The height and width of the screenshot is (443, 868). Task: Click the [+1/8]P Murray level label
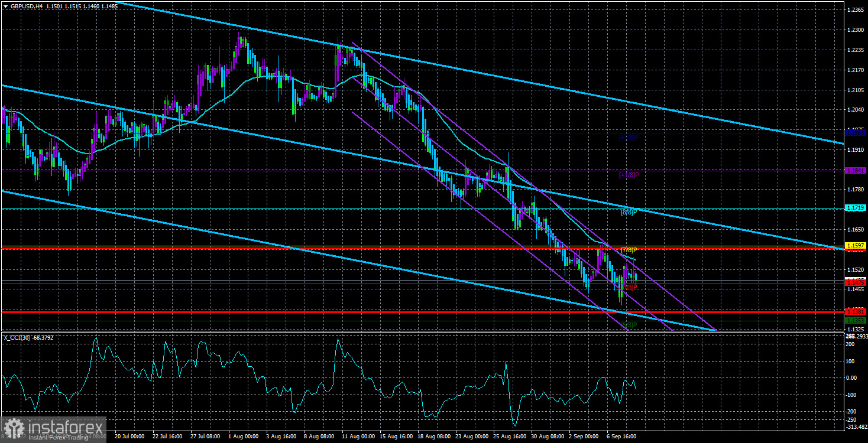point(629,175)
